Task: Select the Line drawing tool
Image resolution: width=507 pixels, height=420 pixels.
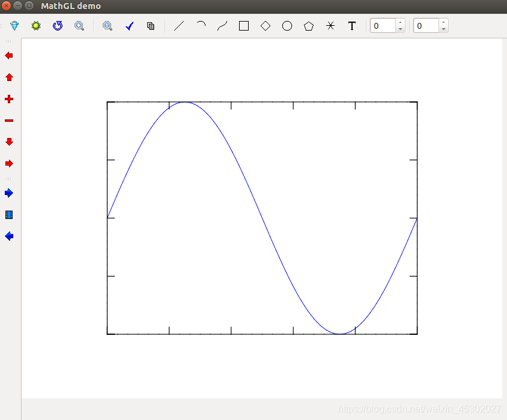Action: [x=178, y=26]
